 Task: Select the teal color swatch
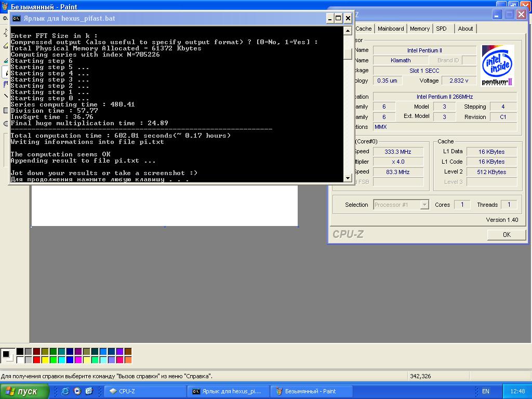click(61, 352)
